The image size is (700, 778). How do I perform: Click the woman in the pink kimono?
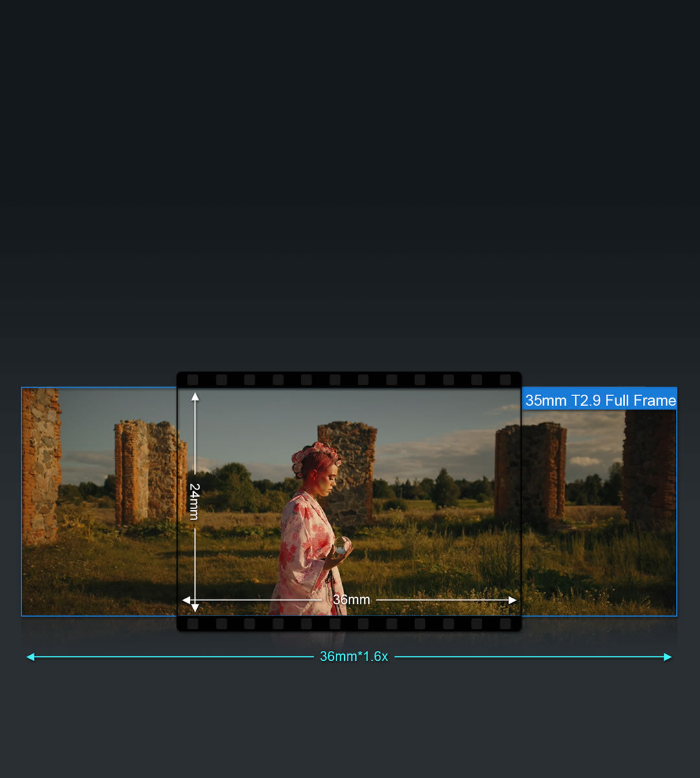coord(312,530)
